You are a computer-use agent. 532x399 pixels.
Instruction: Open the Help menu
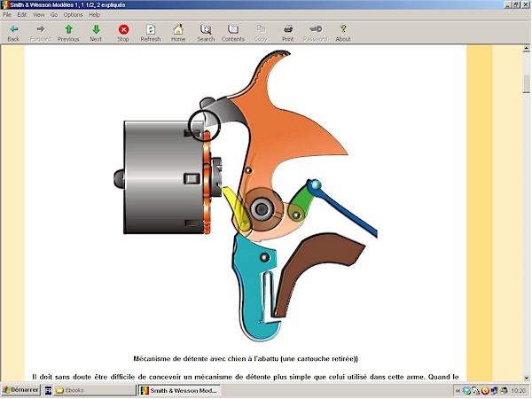(94, 14)
